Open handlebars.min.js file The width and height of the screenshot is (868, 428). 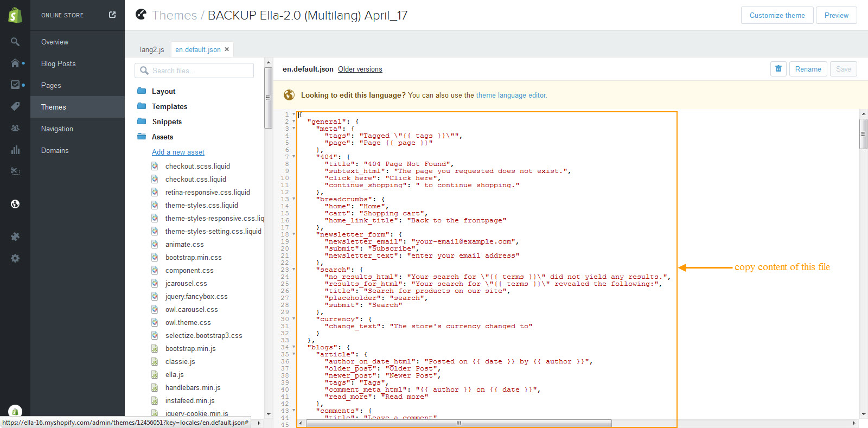click(x=193, y=387)
